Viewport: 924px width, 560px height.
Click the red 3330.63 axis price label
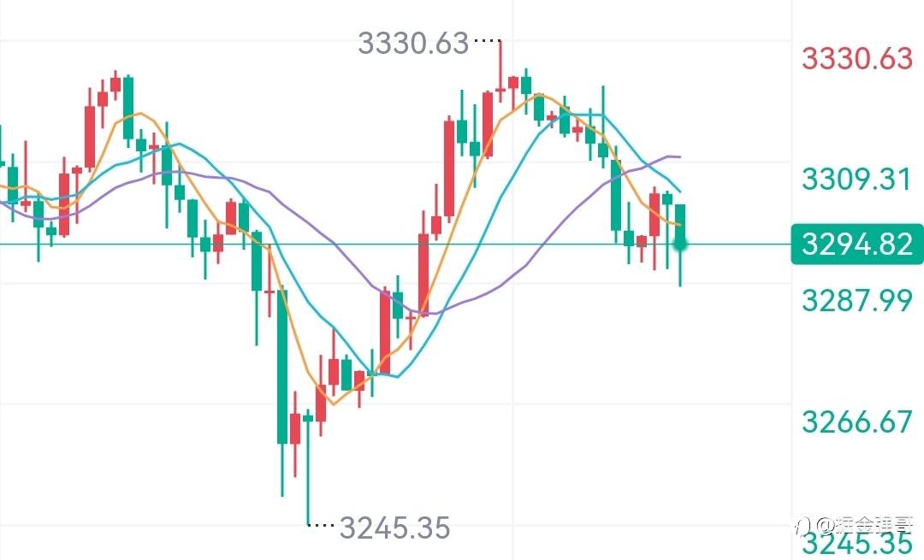point(857,58)
